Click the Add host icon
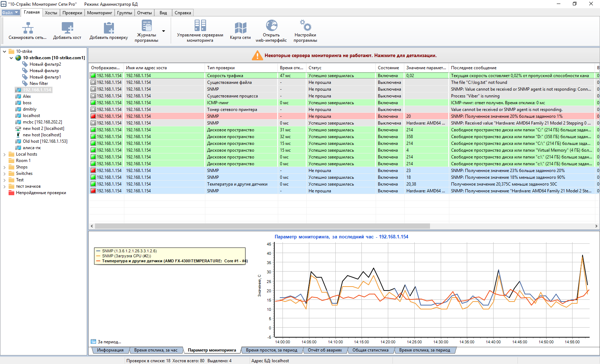This screenshot has height=364, width=600. pyautogui.click(x=67, y=28)
